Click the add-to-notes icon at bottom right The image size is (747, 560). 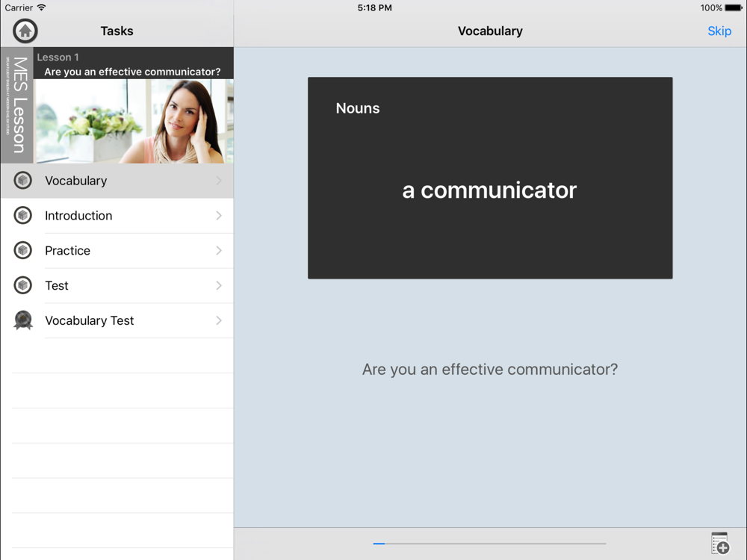coord(720,544)
